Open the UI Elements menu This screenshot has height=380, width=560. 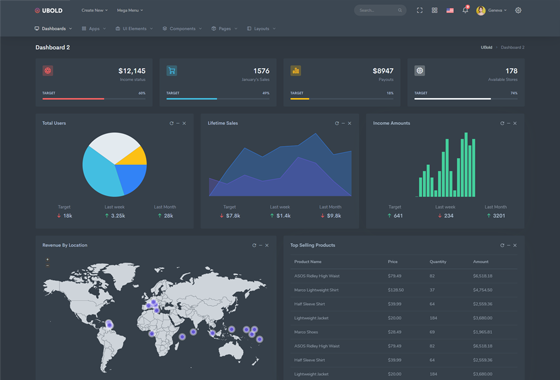click(x=134, y=29)
